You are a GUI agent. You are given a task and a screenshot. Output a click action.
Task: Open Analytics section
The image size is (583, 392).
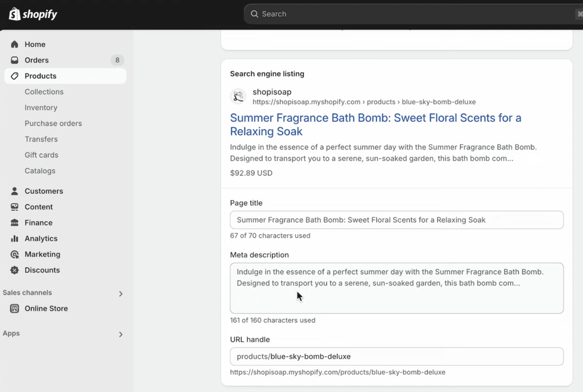point(41,238)
